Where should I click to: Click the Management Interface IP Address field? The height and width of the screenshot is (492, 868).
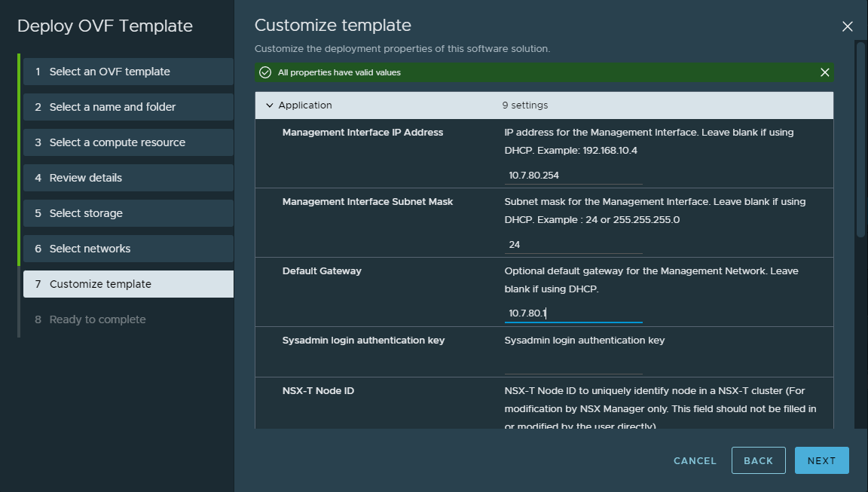573,176
